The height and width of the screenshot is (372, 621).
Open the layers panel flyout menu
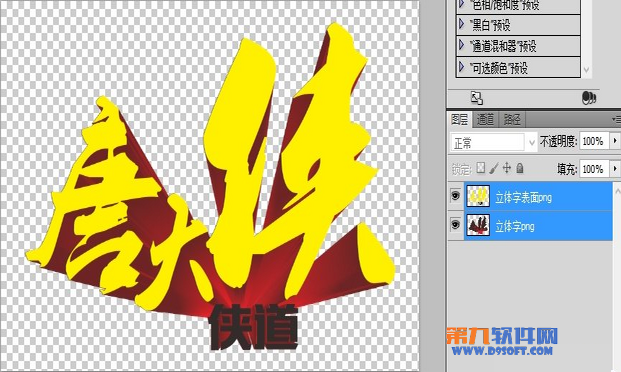click(x=616, y=119)
